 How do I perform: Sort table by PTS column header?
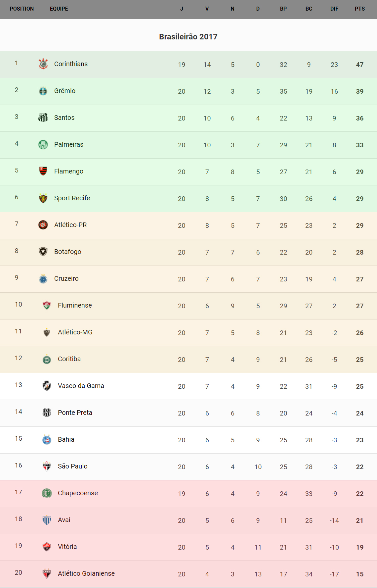click(x=359, y=9)
